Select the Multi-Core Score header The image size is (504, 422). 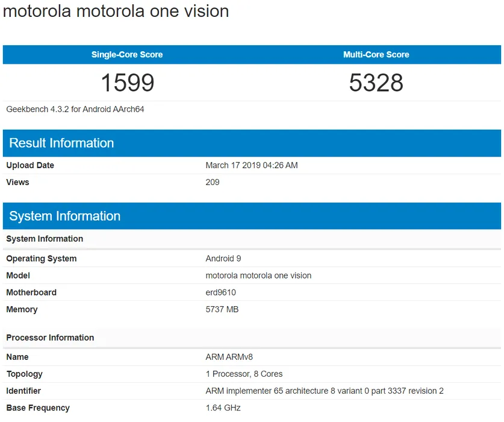click(376, 54)
